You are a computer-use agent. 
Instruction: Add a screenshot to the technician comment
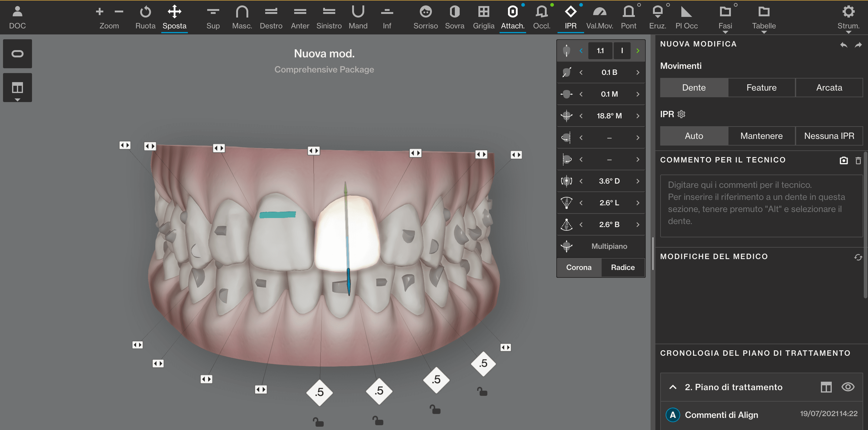(844, 160)
